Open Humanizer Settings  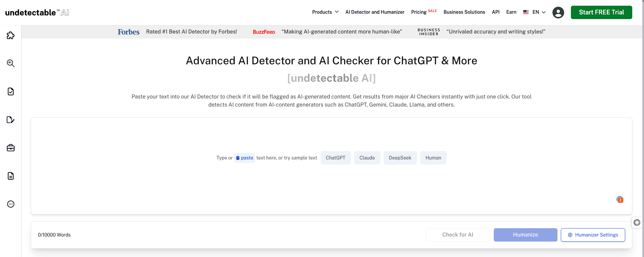(x=593, y=235)
